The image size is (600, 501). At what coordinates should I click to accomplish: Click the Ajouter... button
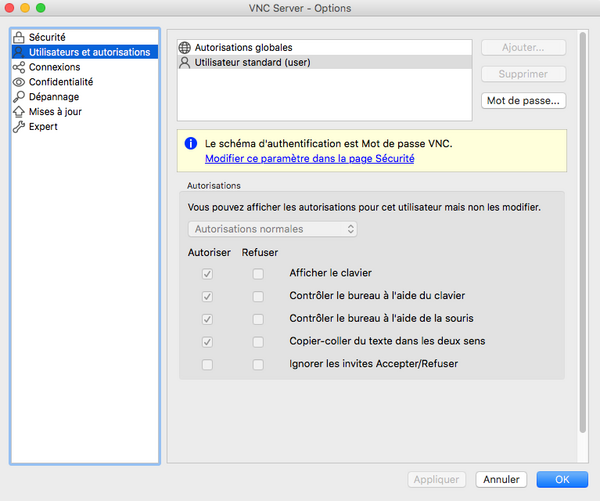click(x=523, y=47)
